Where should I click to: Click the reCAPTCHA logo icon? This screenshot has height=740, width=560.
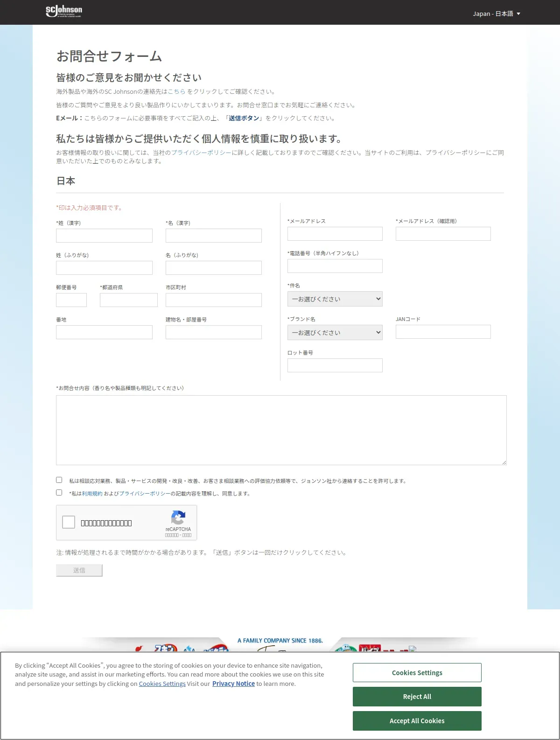[x=178, y=517]
